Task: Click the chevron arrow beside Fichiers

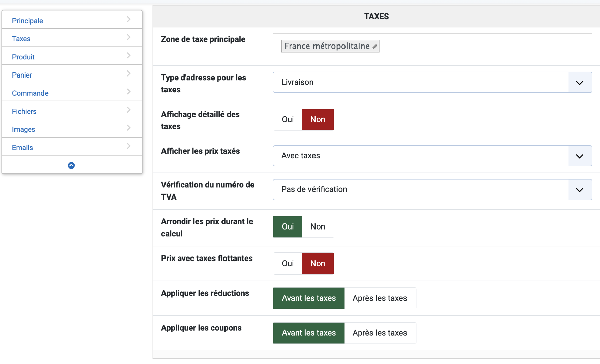Action: pos(128,110)
